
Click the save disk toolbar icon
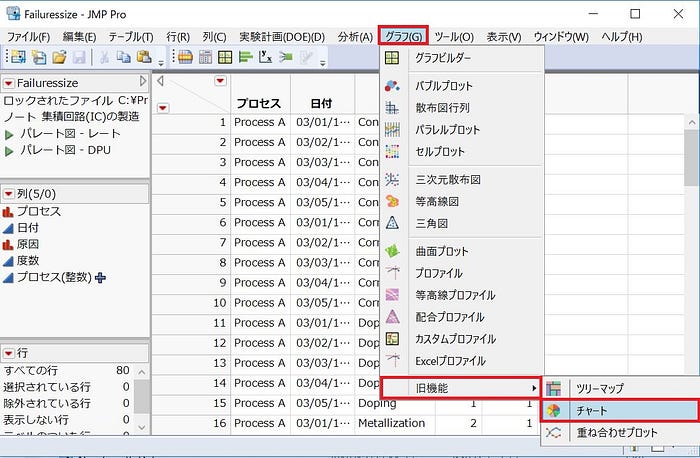point(79,57)
